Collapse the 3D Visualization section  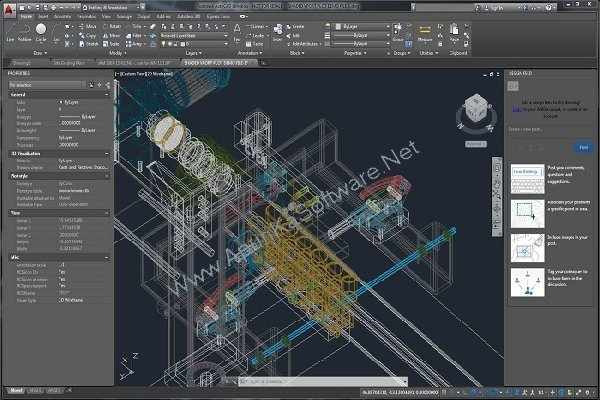[x=107, y=153]
